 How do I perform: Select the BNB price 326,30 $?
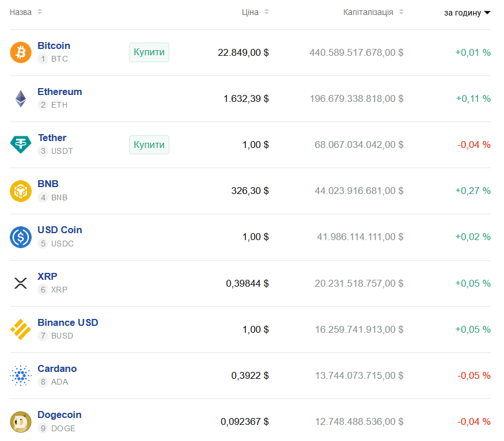coord(250,191)
